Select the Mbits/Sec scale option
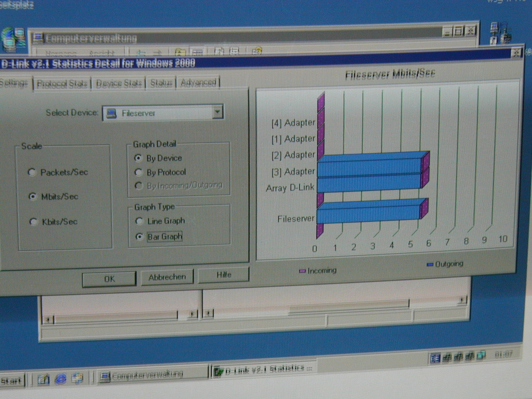Viewport: 532px width, 399px height. click(x=53, y=197)
